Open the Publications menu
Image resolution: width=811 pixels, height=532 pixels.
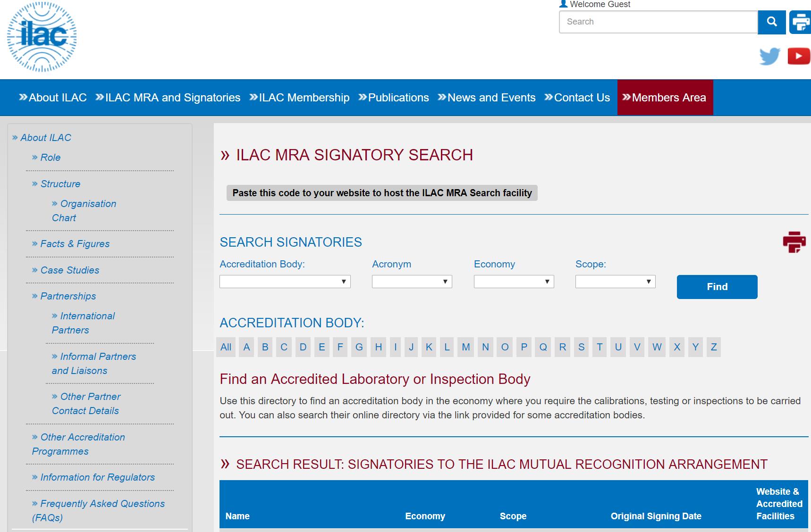394,98
